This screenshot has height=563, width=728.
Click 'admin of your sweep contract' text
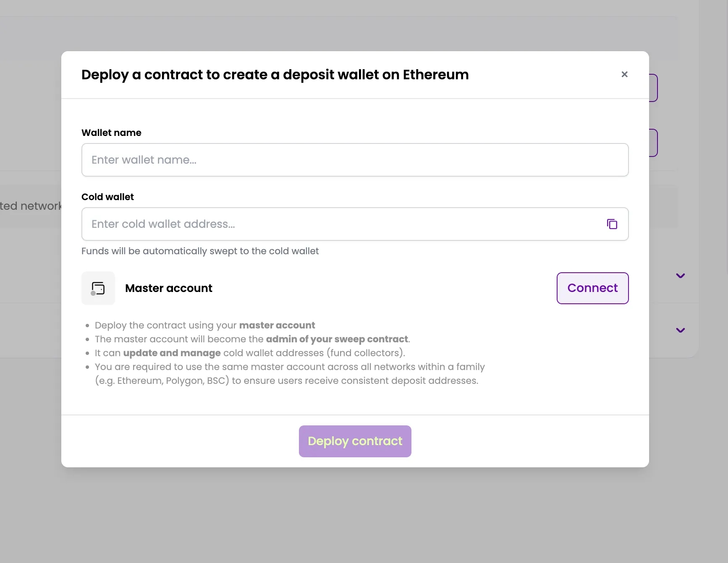[x=337, y=339]
